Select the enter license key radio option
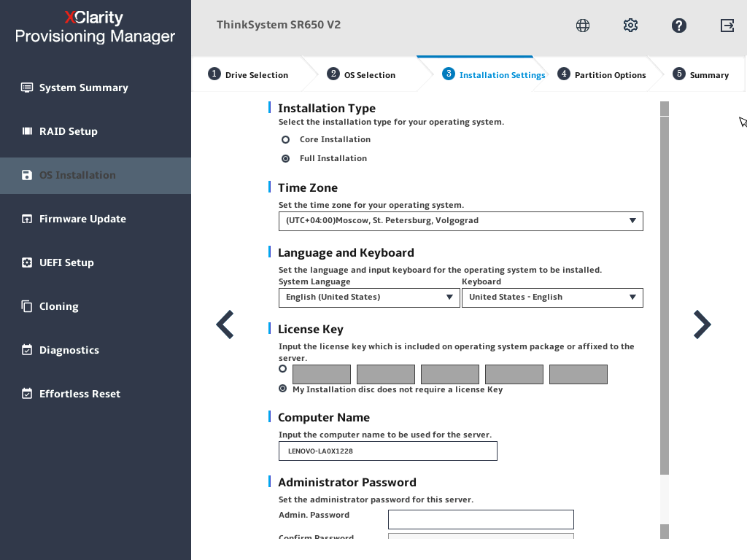The height and width of the screenshot is (560, 747). [282, 368]
